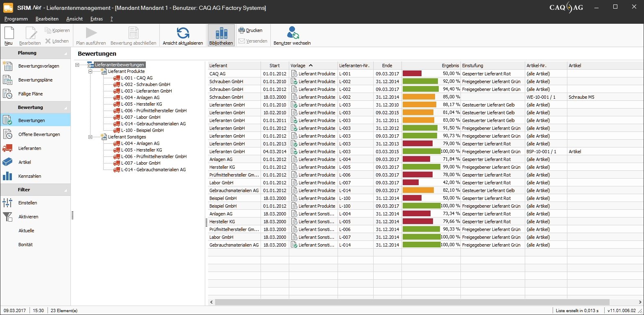Open the Extras menu
644x315 pixels.
point(97,19)
